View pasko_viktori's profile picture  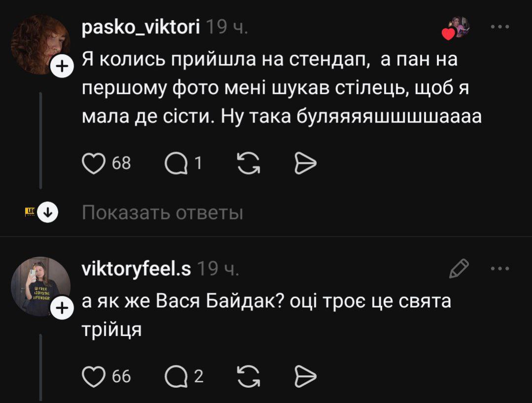point(39,43)
